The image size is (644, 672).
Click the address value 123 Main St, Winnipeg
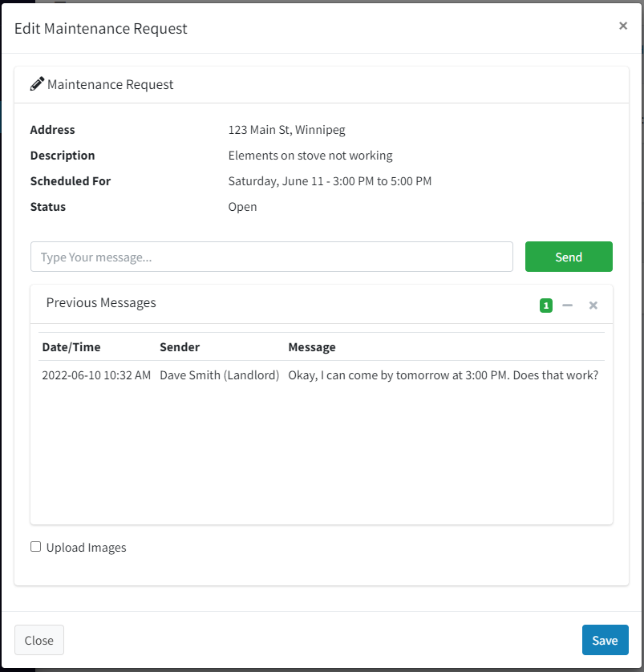tap(286, 130)
